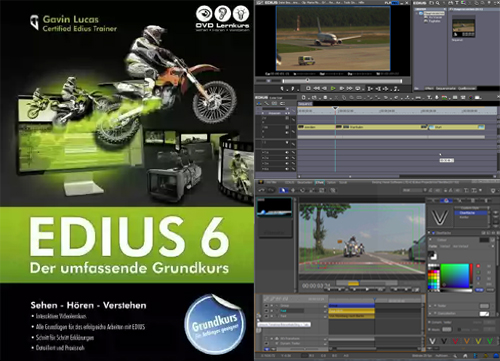The image size is (500, 361).
Task: Step to next frame in EDIUS player
Action: [x=342, y=88]
